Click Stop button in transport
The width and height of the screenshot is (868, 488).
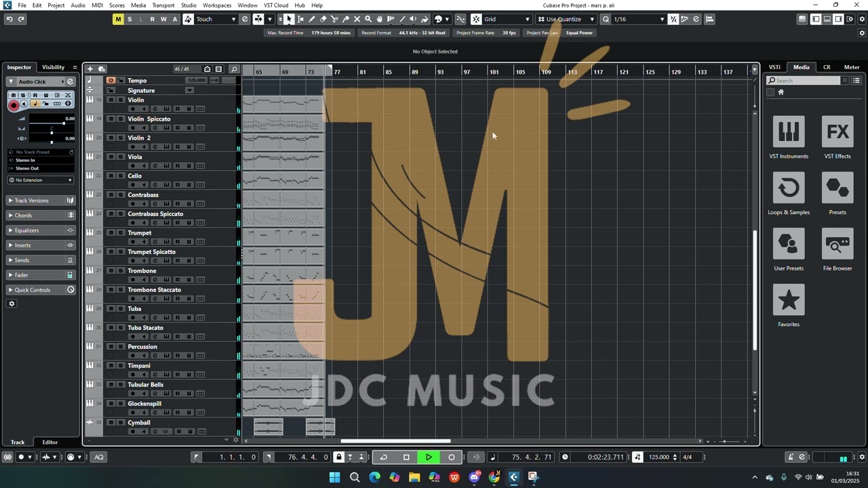coord(406,457)
